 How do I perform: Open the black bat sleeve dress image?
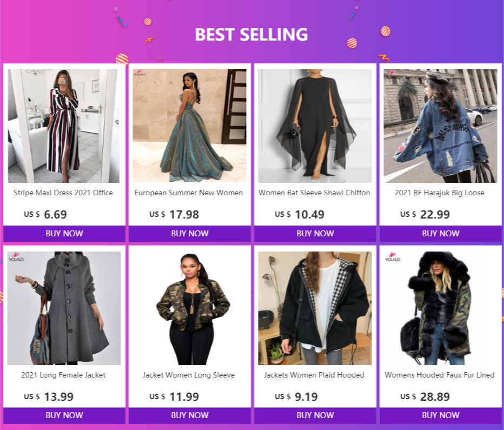(315, 126)
